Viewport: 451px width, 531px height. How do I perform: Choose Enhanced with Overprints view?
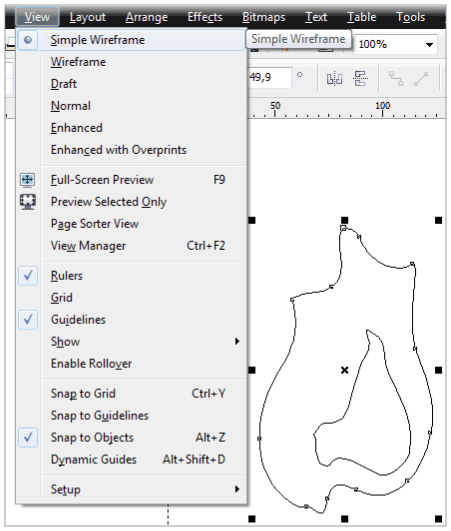[x=131, y=150]
